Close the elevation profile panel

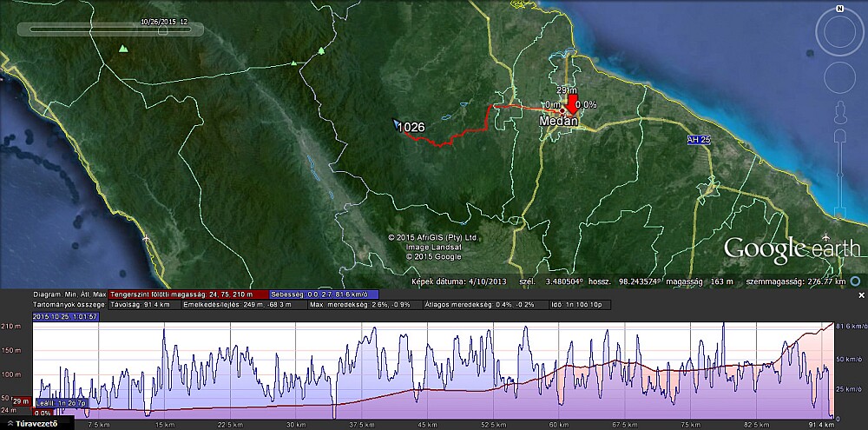[861, 295]
